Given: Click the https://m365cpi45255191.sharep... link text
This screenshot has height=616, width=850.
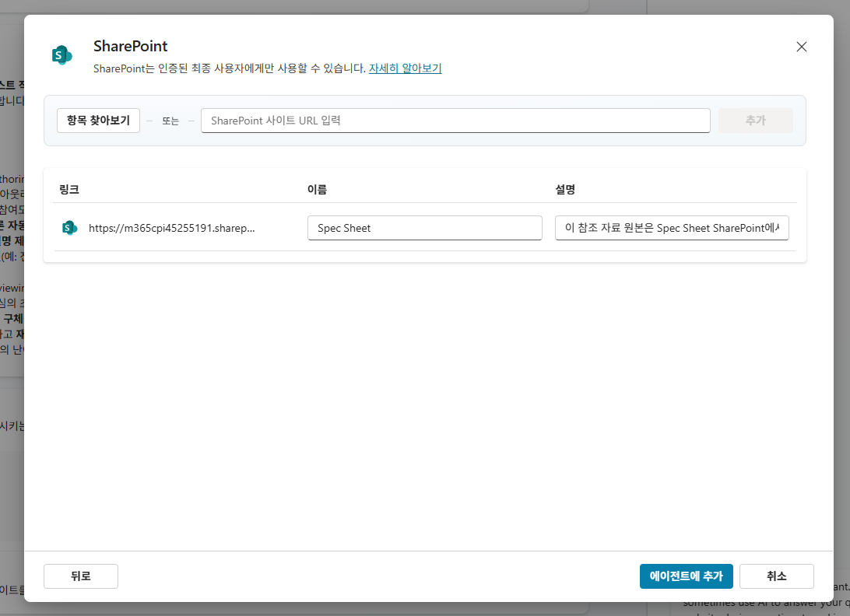Looking at the screenshot, I should (x=172, y=228).
